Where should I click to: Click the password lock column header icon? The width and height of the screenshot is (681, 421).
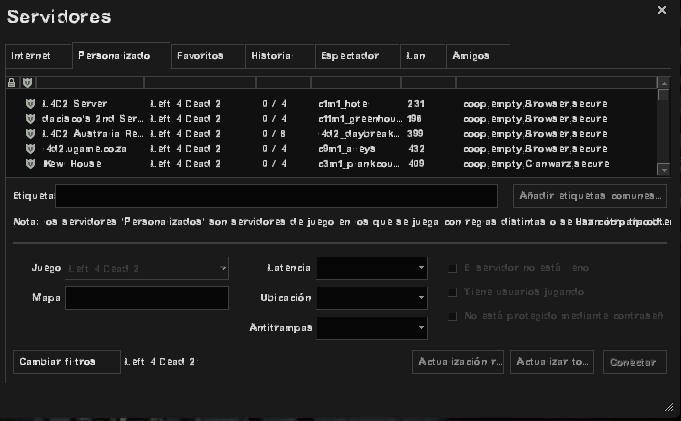point(12,83)
